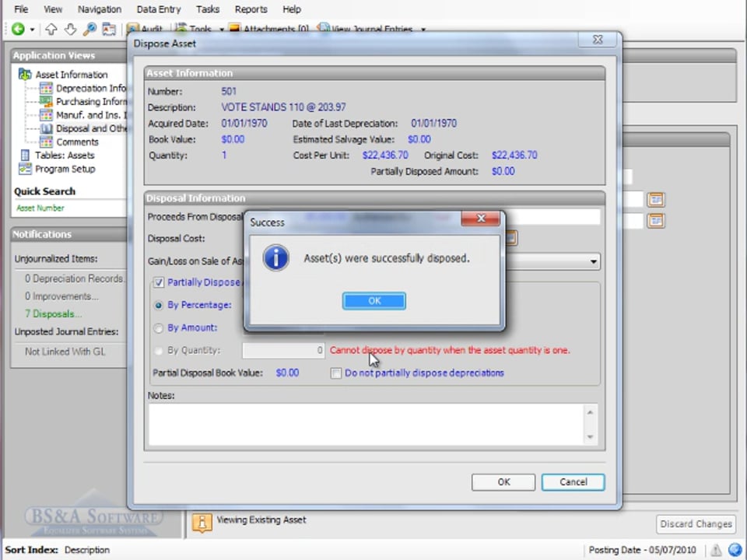Click the Viewing Existing Asset info icon
747x560 pixels.
point(202,523)
